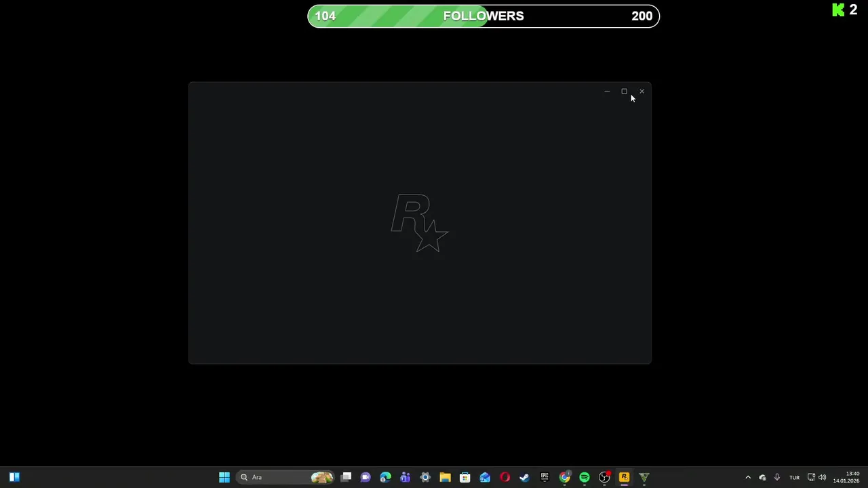Switch the TUR input language indicator
Viewport: 868px width, 488px height.
[795, 477]
